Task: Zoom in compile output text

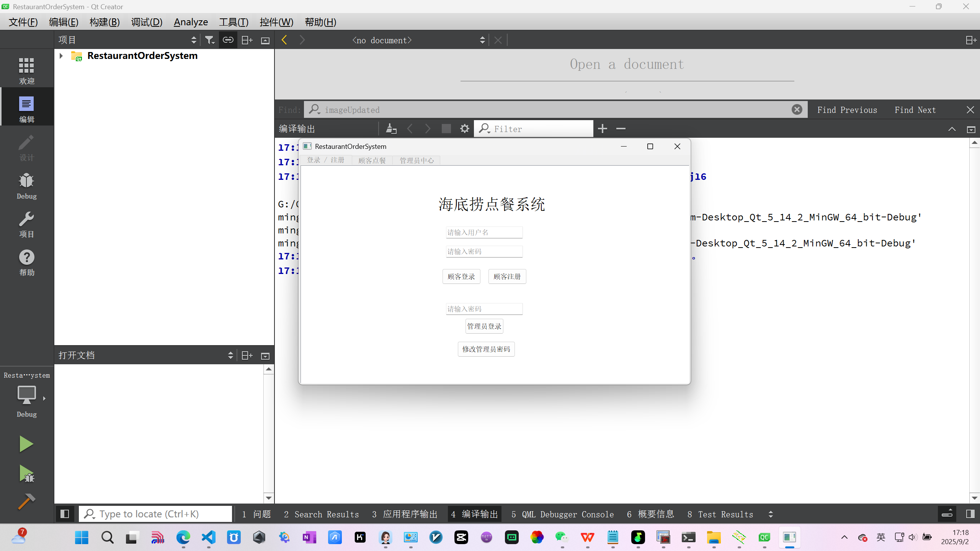Action: (x=603, y=129)
